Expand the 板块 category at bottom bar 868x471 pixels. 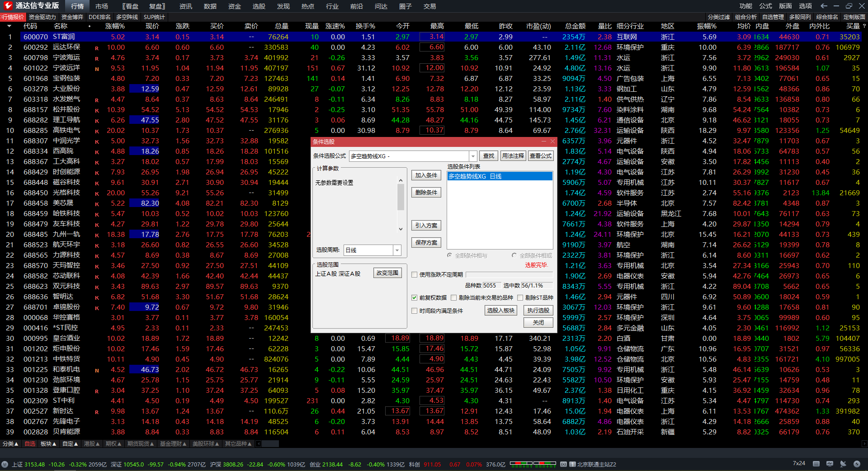[48, 444]
